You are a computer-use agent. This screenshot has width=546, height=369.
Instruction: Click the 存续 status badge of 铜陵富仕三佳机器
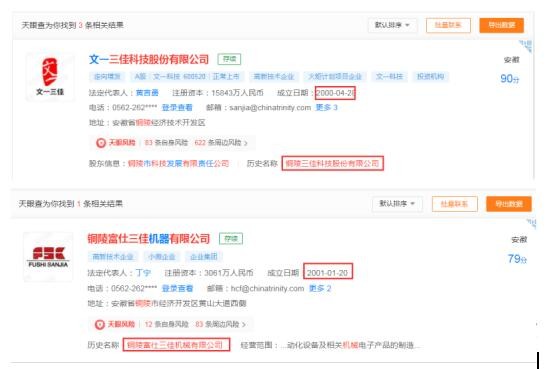point(231,239)
